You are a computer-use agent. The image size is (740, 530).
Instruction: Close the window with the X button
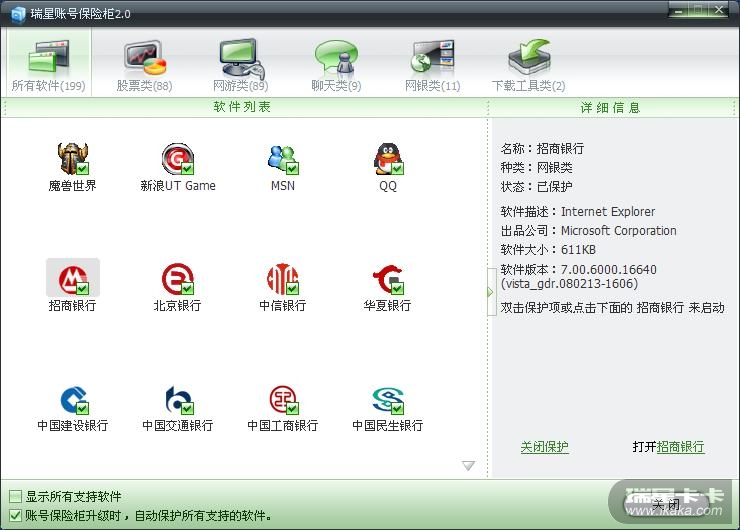click(719, 10)
